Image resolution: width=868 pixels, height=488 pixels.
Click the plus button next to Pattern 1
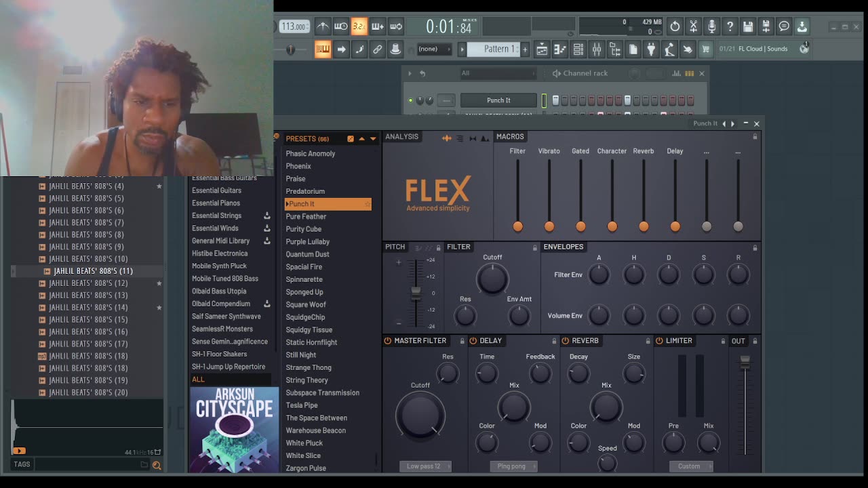525,49
